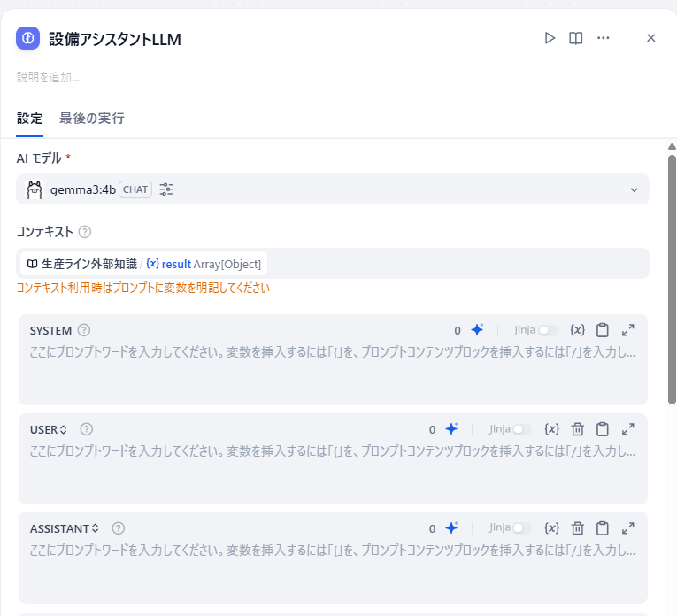
Task: Expand the AI model dropdown chevron
Action: pyautogui.click(x=634, y=189)
